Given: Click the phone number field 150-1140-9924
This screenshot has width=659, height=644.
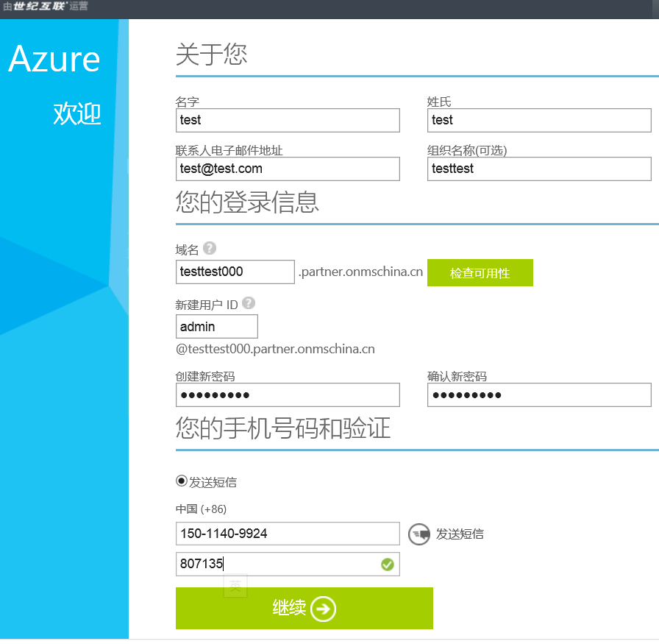Looking at the screenshot, I should tap(288, 534).
